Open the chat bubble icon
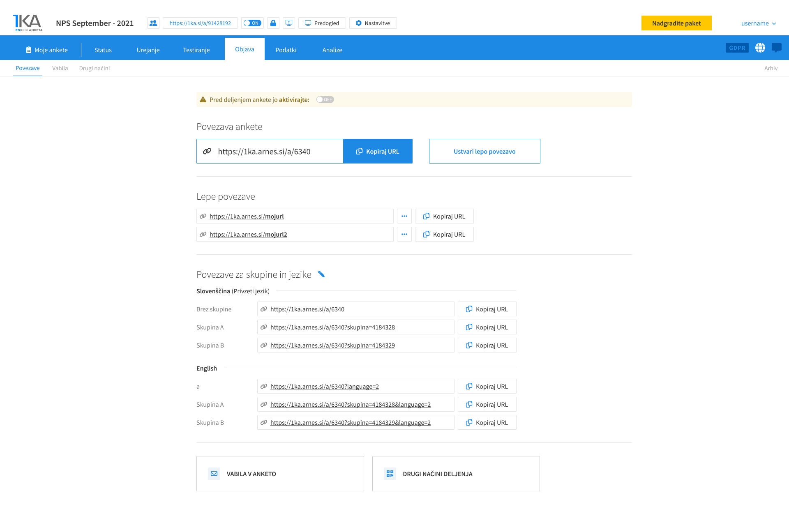This screenshot has width=789, height=532. pyautogui.click(x=776, y=48)
